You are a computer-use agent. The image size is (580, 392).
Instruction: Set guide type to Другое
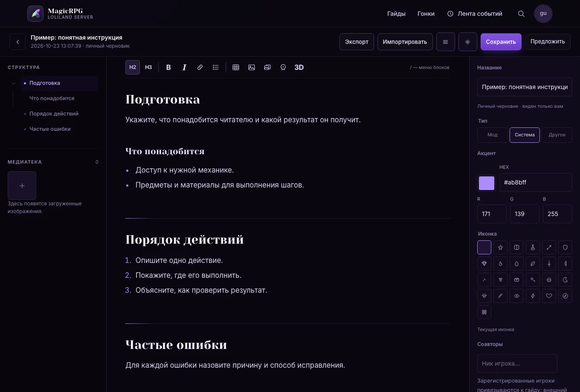(x=557, y=135)
